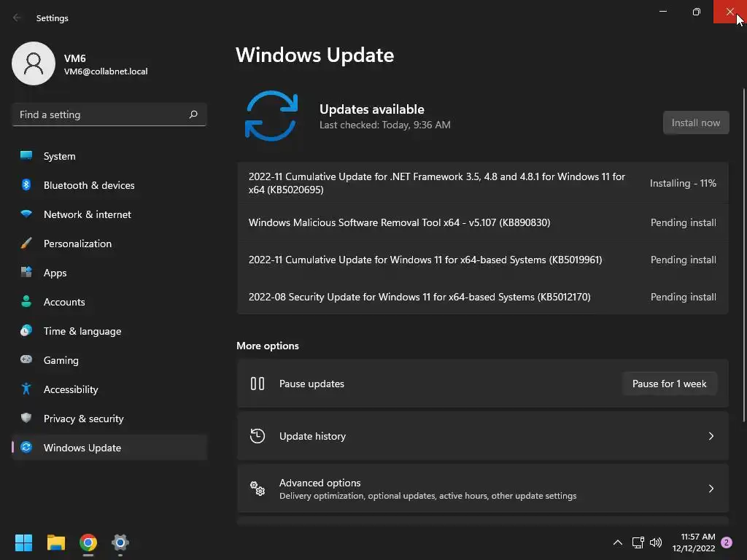Go to Apps settings

pyautogui.click(x=109, y=273)
